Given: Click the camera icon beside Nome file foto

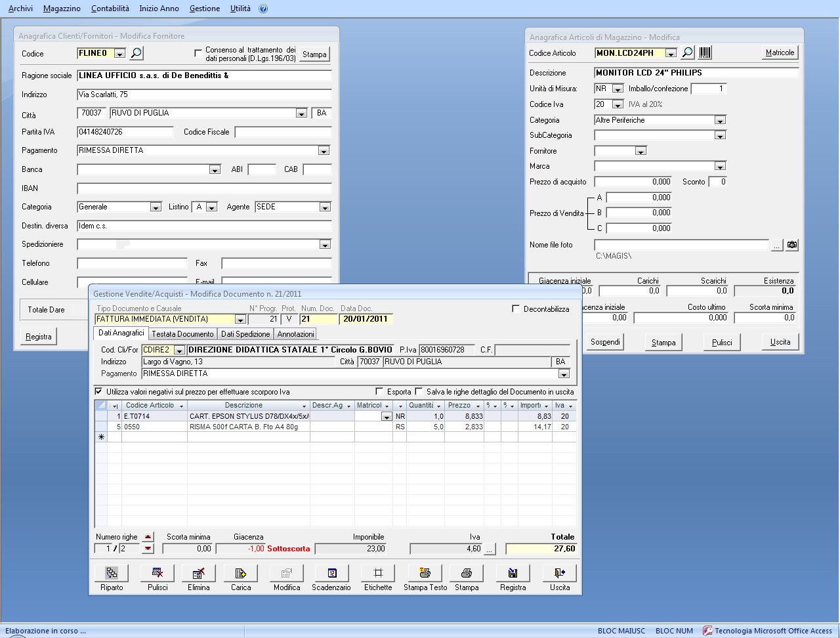Looking at the screenshot, I should (792, 245).
